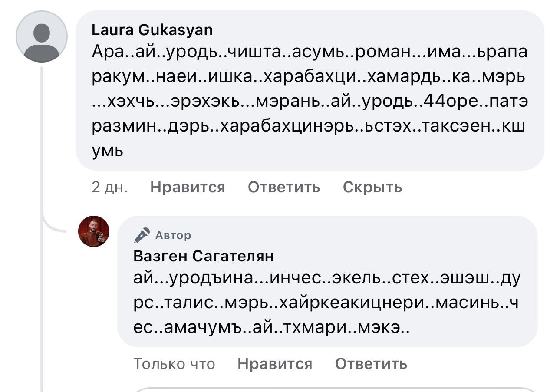Click the microphone author badge icon
The image size is (560, 392).
click(x=142, y=235)
